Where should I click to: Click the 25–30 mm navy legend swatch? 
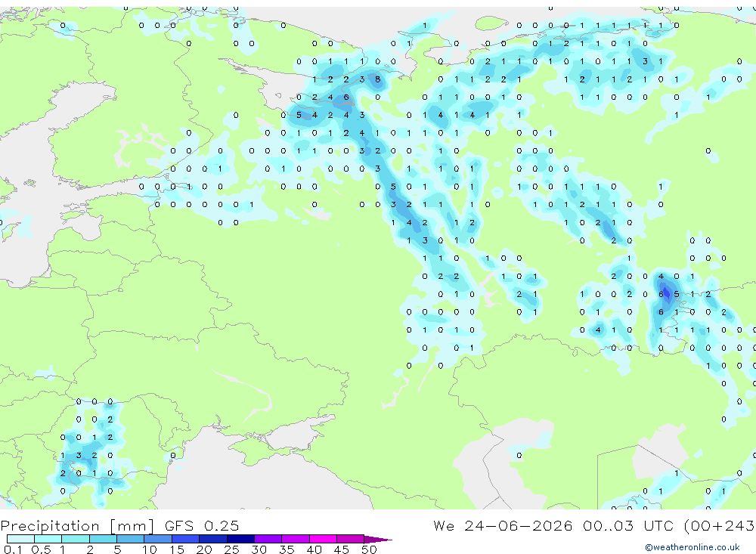click(x=240, y=539)
